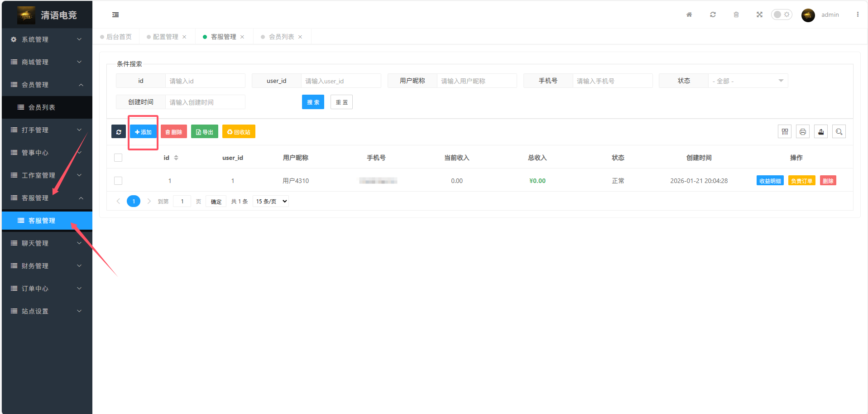The image size is (868, 414).
Task: Click the refresh icon in top header
Action: 713,14
